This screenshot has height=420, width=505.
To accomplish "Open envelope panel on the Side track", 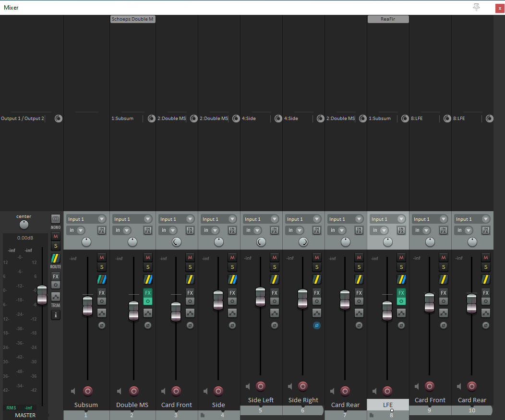I will tap(232, 313).
